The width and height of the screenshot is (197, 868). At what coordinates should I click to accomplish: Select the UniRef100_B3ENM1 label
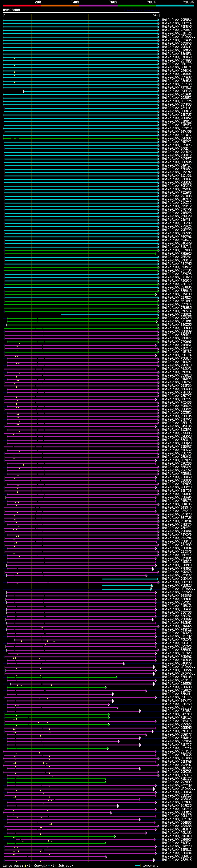(177, 599)
